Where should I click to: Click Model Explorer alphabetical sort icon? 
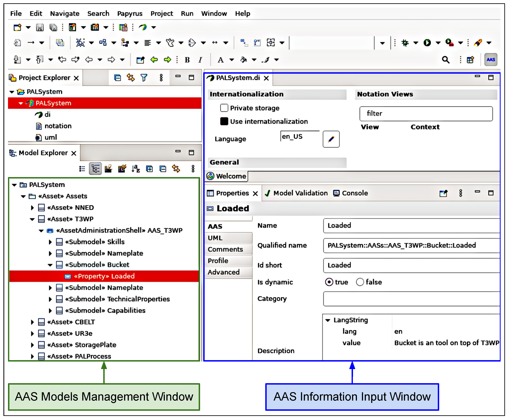coord(136,169)
